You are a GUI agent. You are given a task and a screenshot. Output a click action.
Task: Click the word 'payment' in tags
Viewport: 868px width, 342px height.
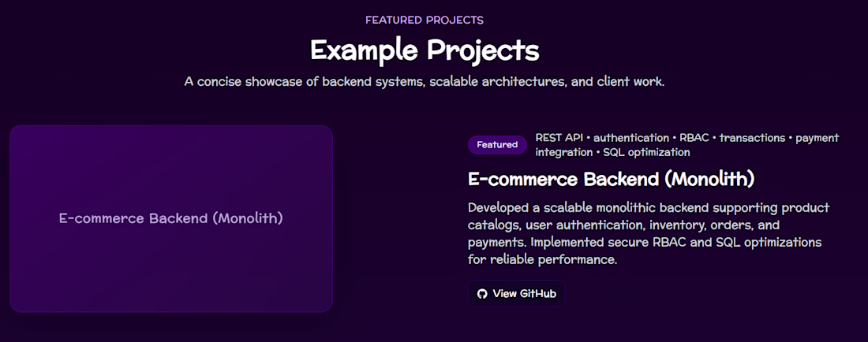(817, 138)
